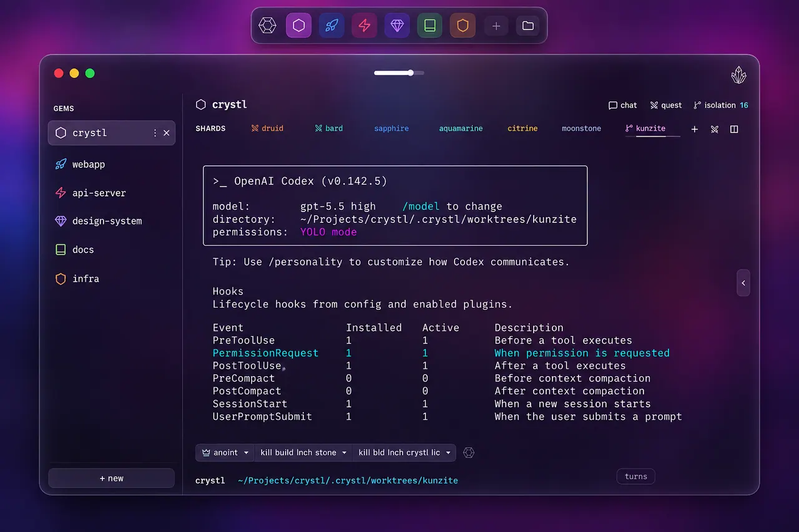The image size is (799, 532).
Task: Open the chat panel
Action: pos(623,105)
